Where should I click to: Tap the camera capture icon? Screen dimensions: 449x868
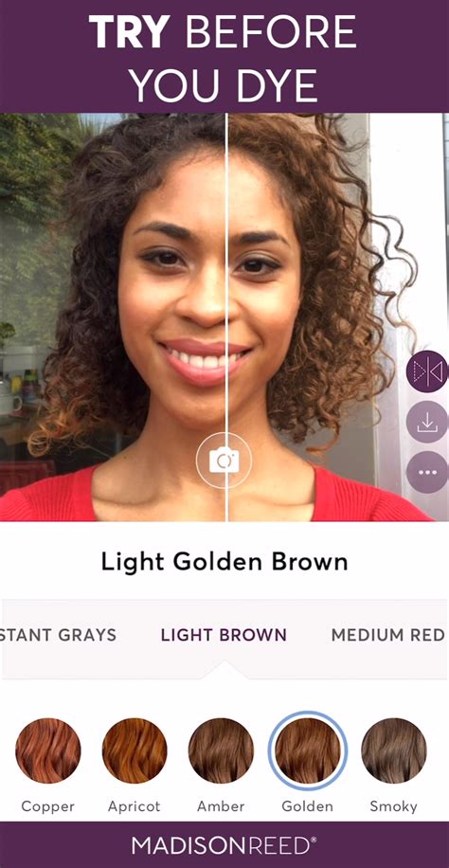(224, 460)
